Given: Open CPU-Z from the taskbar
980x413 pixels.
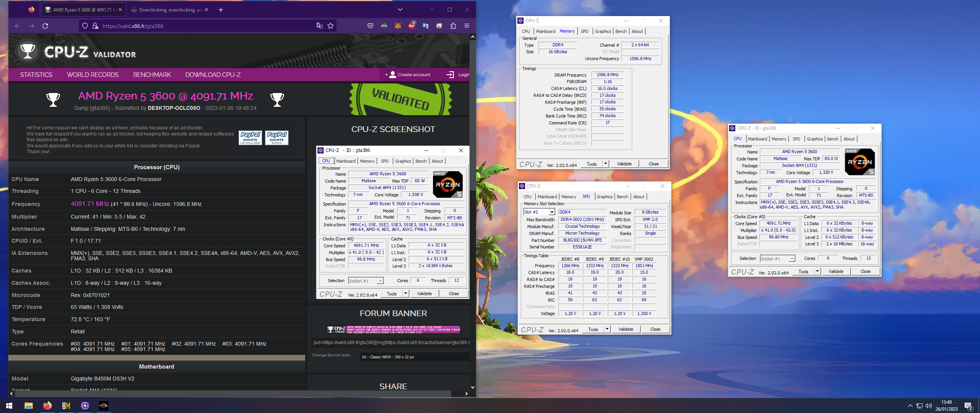Looking at the screenshot, I should [85, 405].
